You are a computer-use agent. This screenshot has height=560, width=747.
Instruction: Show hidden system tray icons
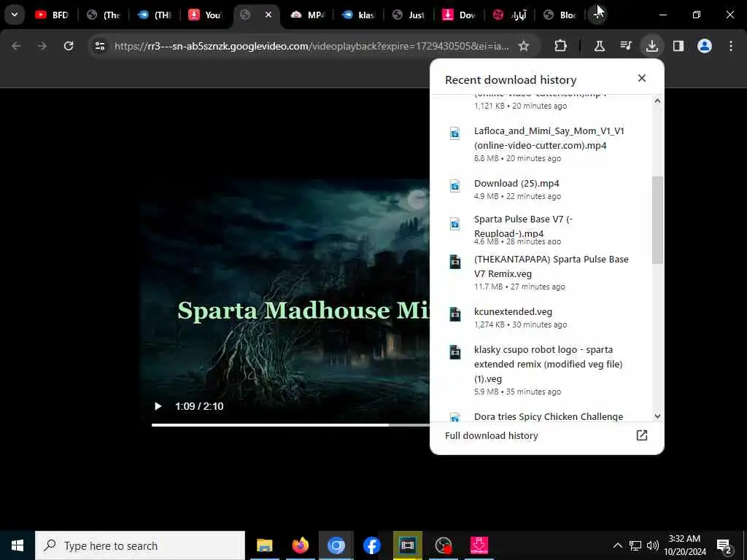click(x=617, y=545)
